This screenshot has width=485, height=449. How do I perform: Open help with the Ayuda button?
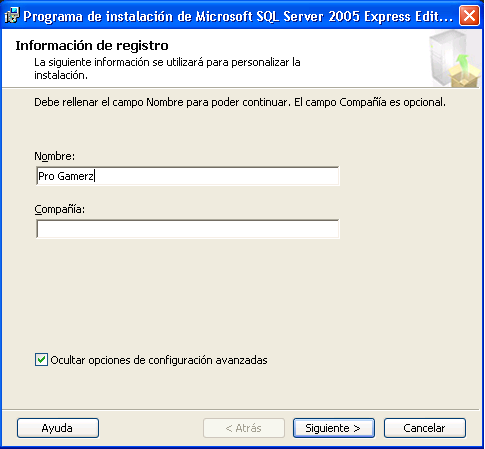point(58,428)
